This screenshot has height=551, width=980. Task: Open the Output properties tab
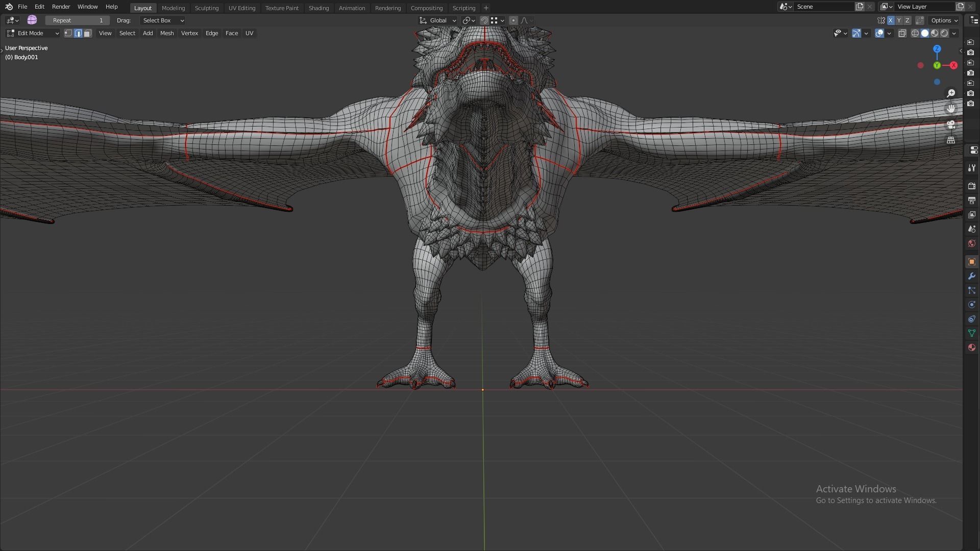(971, 201)
